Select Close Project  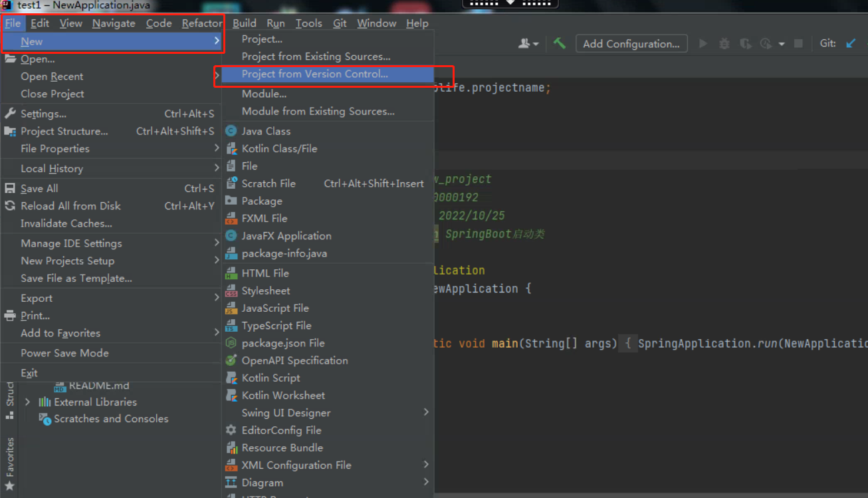click(110, 94)
